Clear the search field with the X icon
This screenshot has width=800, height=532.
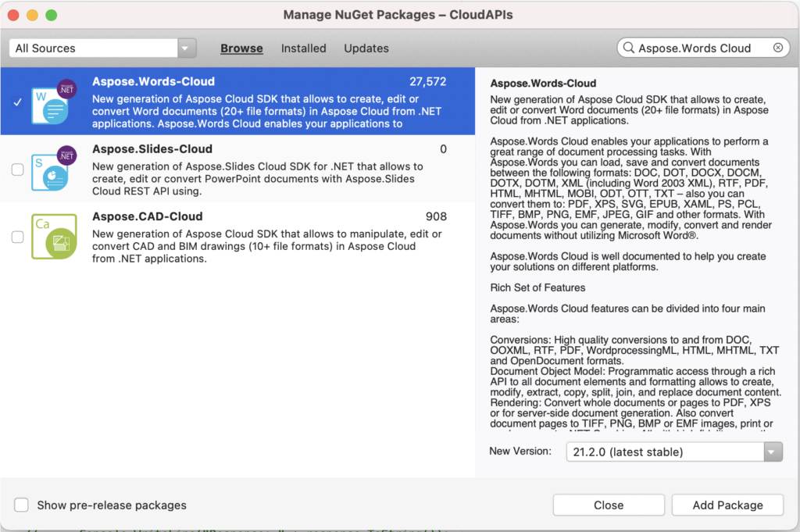click(x=777, y=48)
